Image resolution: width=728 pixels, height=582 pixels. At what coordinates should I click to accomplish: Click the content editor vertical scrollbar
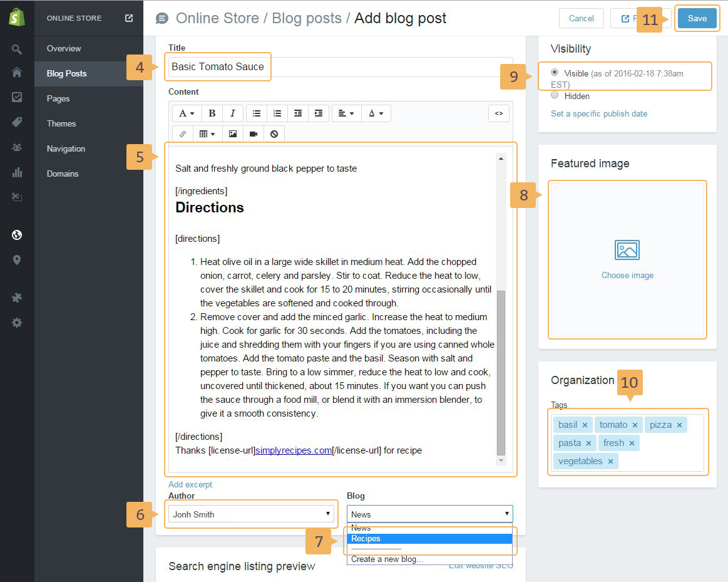[501, 372]
